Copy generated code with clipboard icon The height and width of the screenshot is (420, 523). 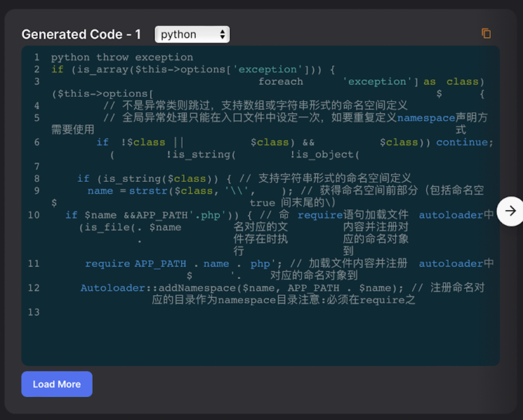click(486, 34)
